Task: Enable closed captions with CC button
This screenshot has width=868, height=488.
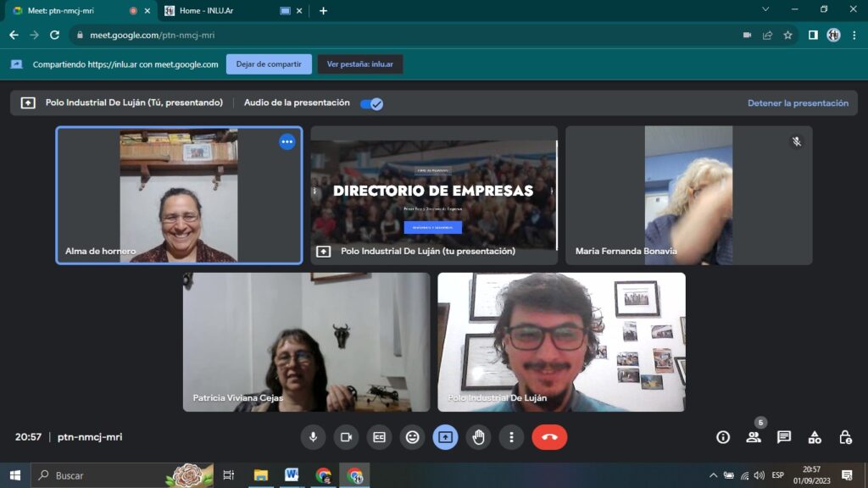Action: click(379, 437)
